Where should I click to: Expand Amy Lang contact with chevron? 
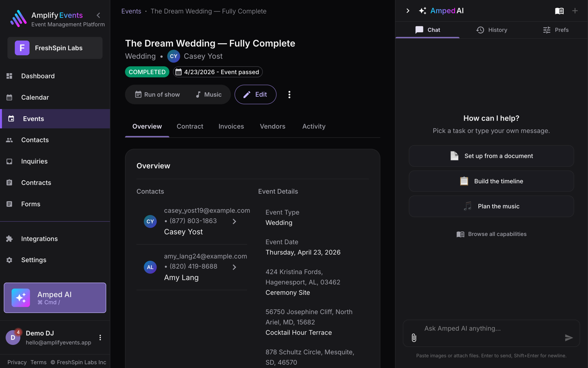[234, 267]
